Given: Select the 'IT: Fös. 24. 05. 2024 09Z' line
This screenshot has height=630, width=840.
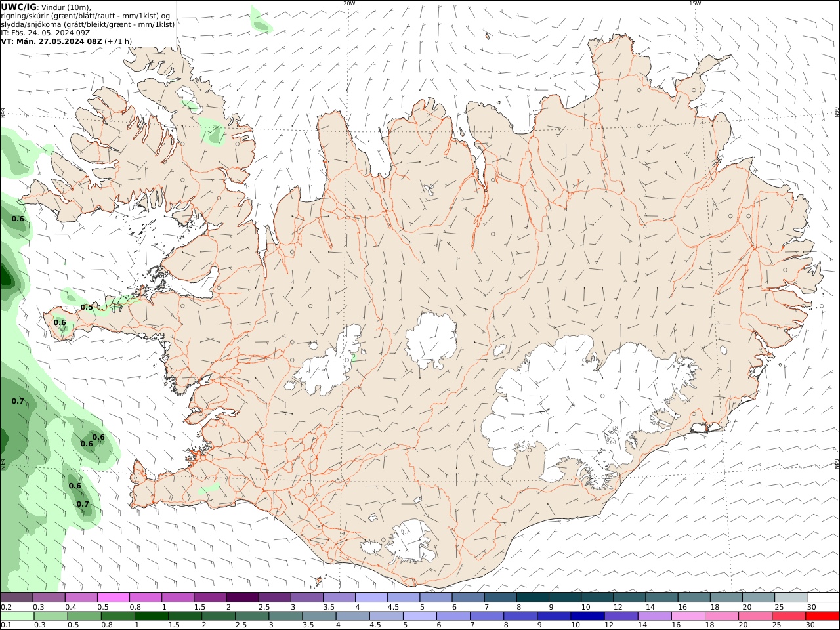Looking at the screenshot, I should [x=45, y=32].
